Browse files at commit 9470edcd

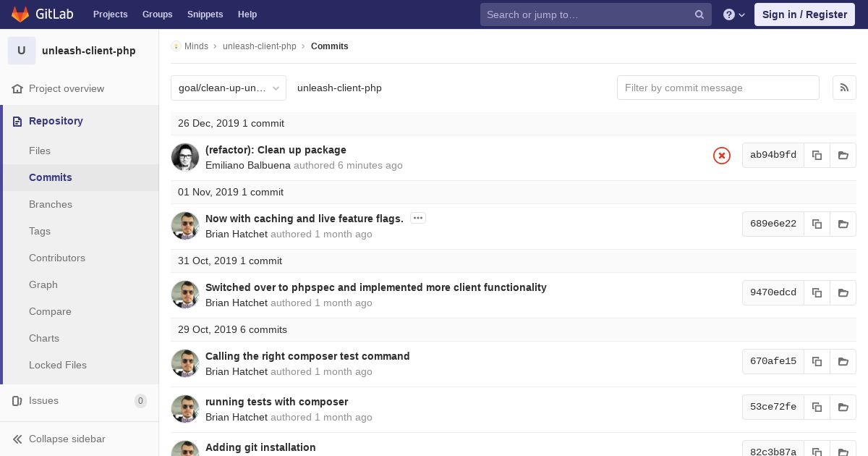(843, 292)
